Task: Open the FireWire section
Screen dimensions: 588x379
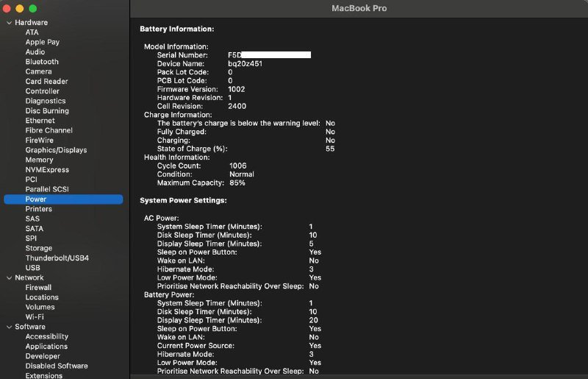Action: (x=40, y=140)
